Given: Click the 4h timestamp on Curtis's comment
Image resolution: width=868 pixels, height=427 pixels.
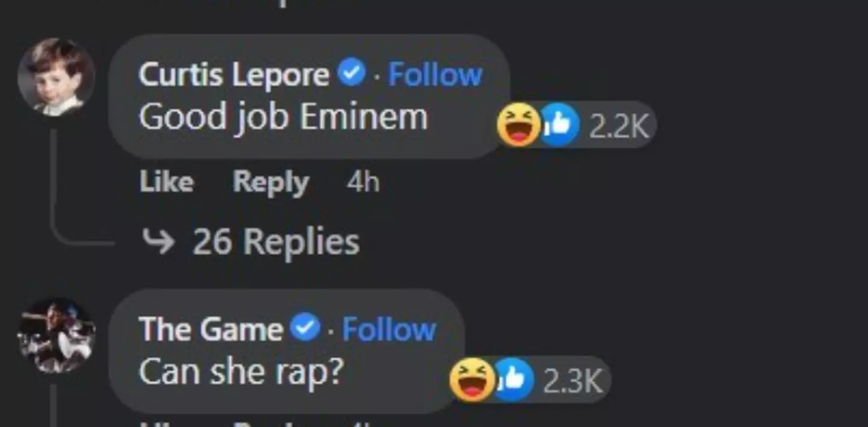Looking at the screenshot, I should [x=363, y=182].
